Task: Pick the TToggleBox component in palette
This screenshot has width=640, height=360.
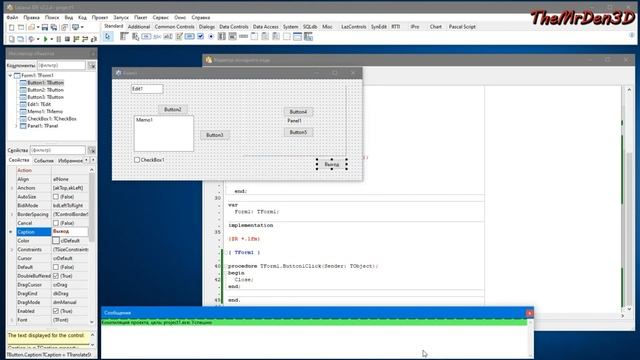Action: tap(189, 37)
